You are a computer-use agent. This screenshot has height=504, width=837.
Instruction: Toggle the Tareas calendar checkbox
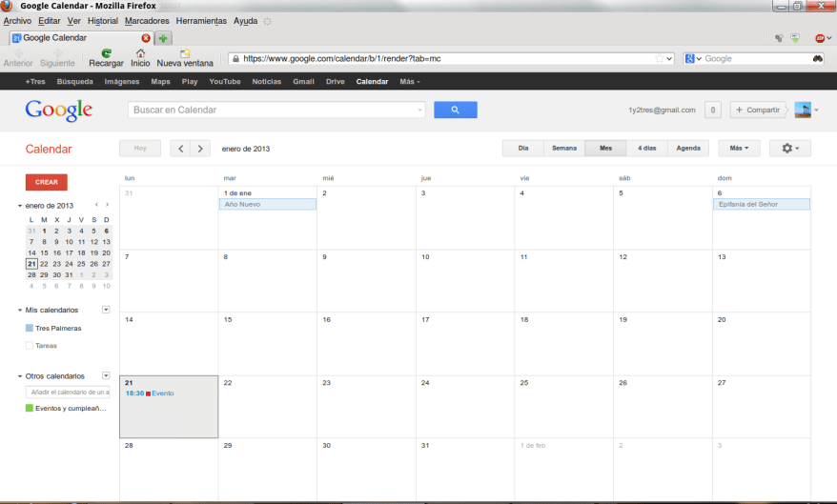tap(30, 346)
